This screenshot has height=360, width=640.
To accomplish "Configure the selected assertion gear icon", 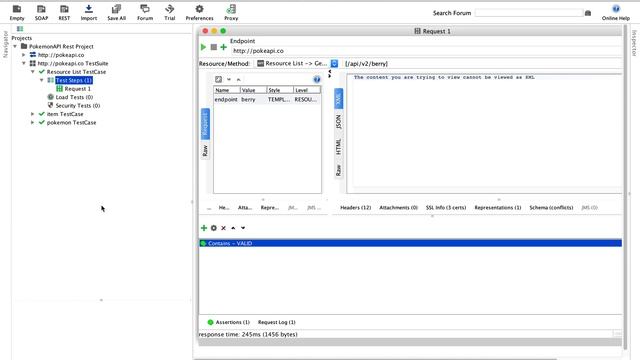I will (x=213, y=228).
